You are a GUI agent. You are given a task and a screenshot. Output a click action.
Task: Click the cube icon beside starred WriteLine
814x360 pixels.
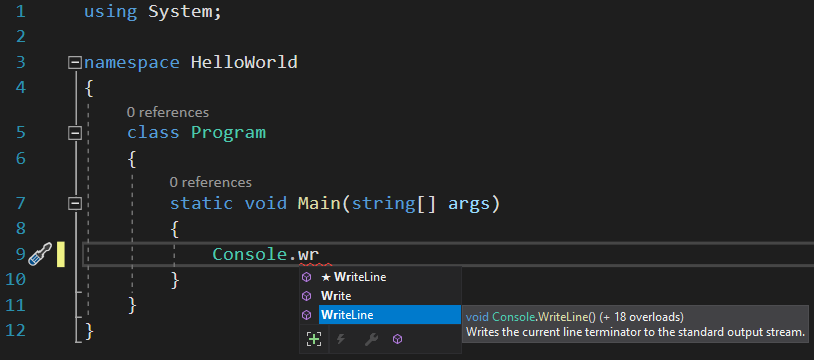pos(307,277)
